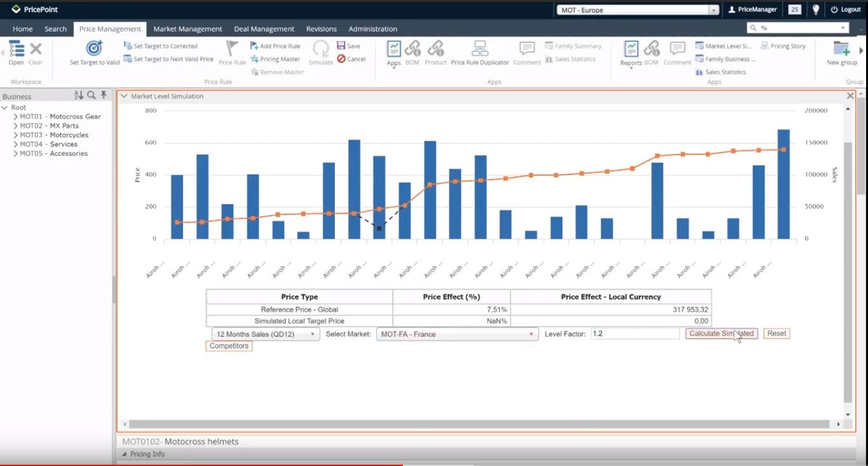Viewport: 868px width, 466px height.
Task: Collapse the Market Level Simulation panel
Action: click(125, 96)
